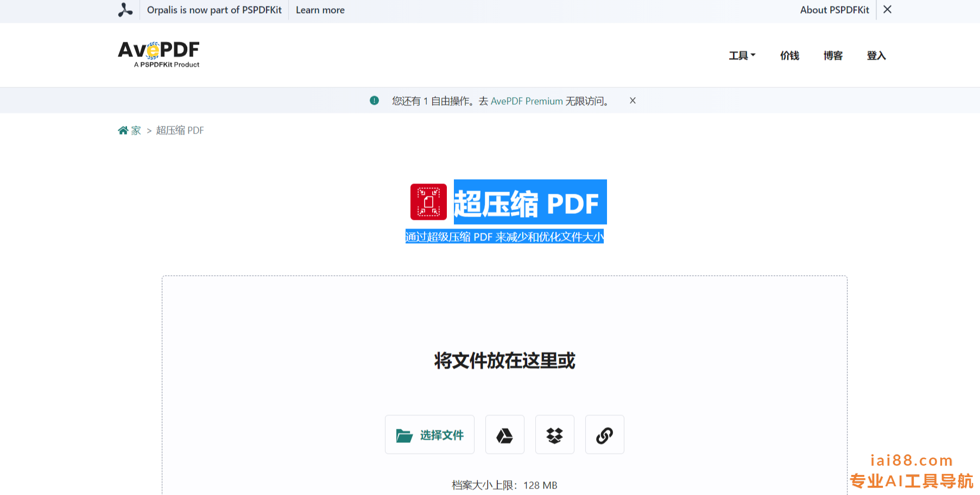Dismiss the free operations notice bar
The image size is (980, 495).
pyautogui.click(x=633, y=100)
